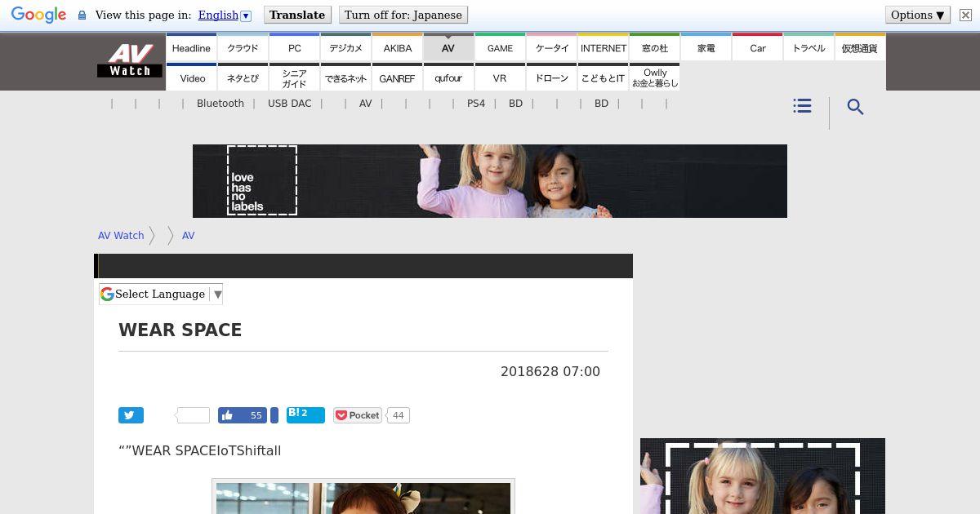Screen dimensions: 980x514
Task: Click the AV breadcrumb link
Action: click(188, 235)
